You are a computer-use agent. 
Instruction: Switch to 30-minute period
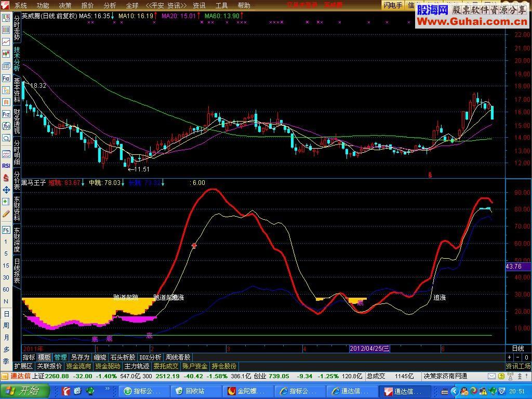pos(6,277)
